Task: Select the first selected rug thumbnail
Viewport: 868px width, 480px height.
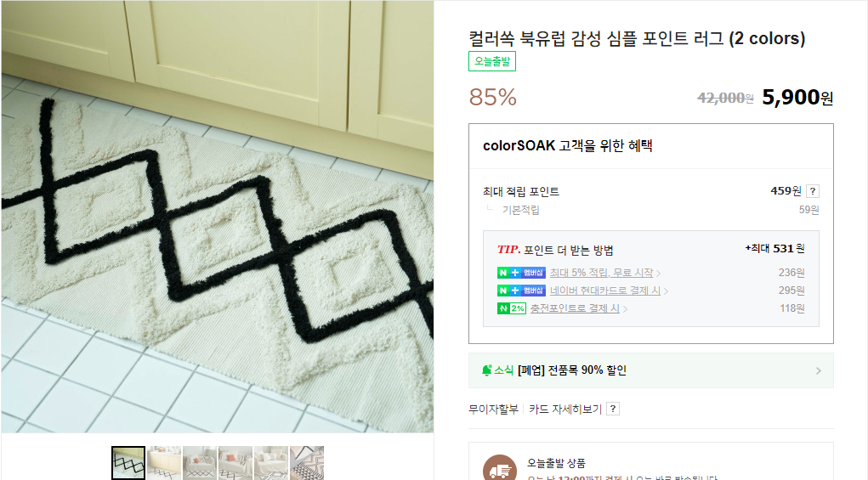Action: pos(128,463)
